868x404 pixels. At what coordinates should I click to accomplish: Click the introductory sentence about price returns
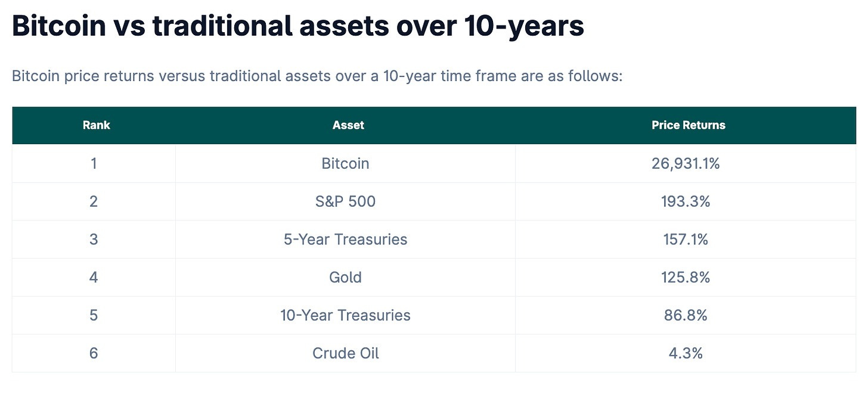click(x=317, y=76)
